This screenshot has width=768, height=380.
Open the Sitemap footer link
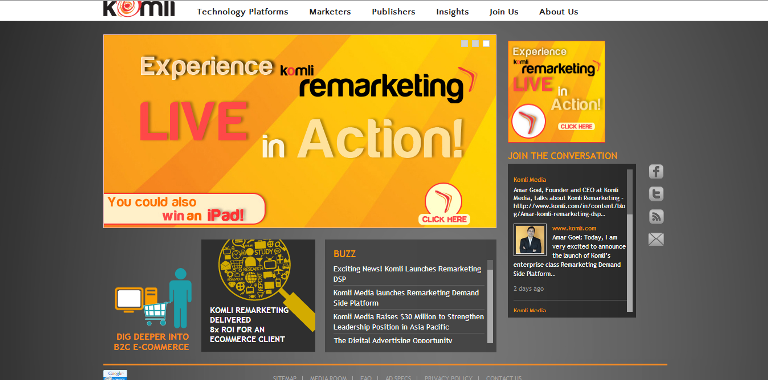285,378
